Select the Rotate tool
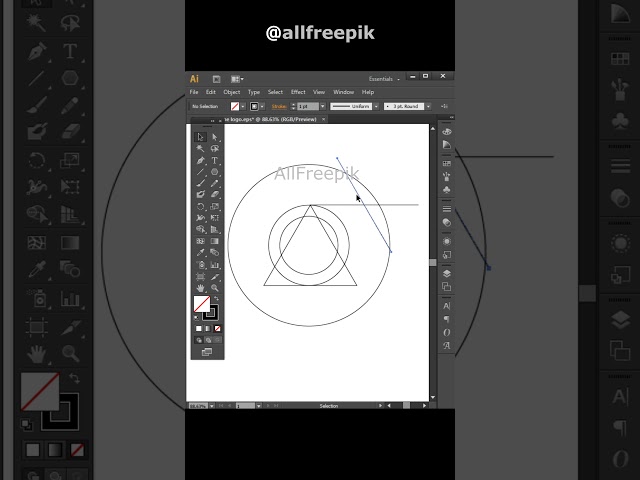This screenshot has width=640, height=480. (x=200, y=207)
